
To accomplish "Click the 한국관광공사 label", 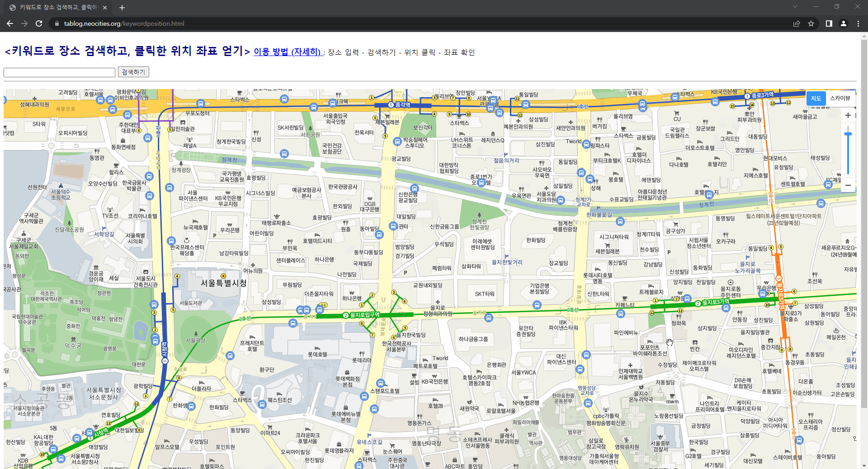I will [343, 187].
